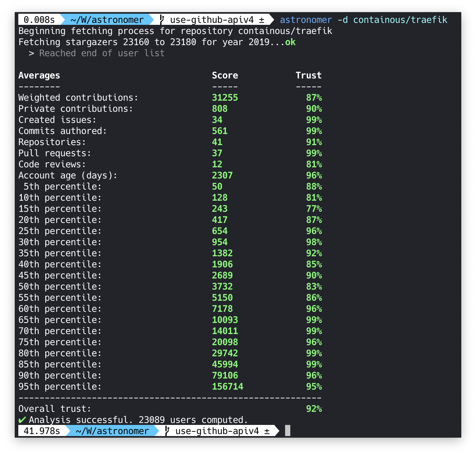This screenshot has width=476, height=455.
Task: Click the 95th percentile trust value 95%
Action: pos(314,387)
